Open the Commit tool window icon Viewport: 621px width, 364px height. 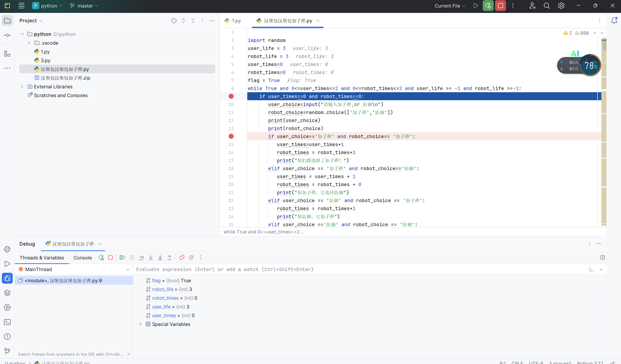[x=7, y=35]
